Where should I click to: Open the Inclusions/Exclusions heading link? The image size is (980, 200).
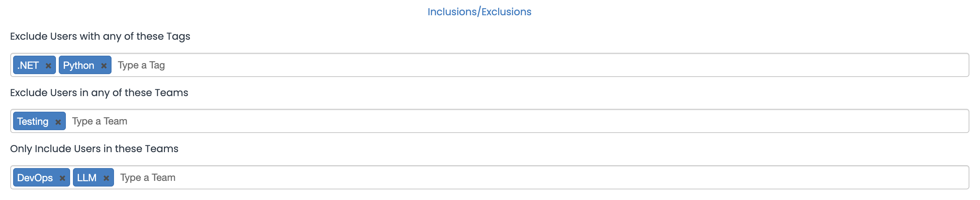coord(479,12)
